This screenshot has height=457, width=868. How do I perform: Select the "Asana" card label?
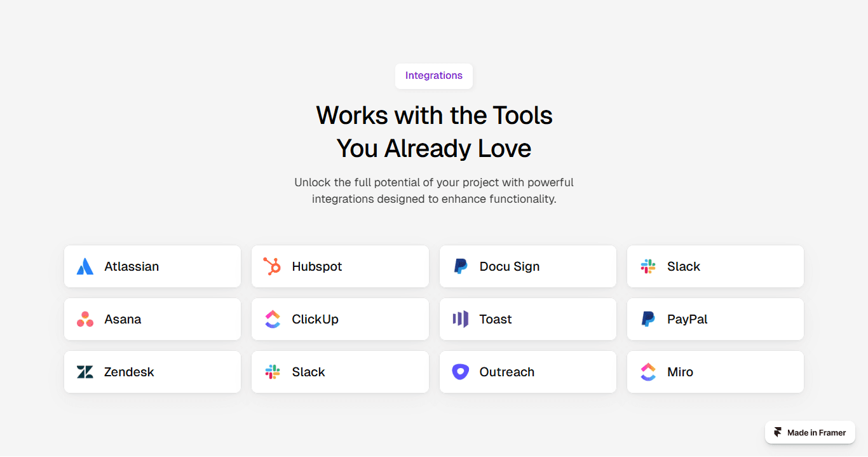pos(123,319)
